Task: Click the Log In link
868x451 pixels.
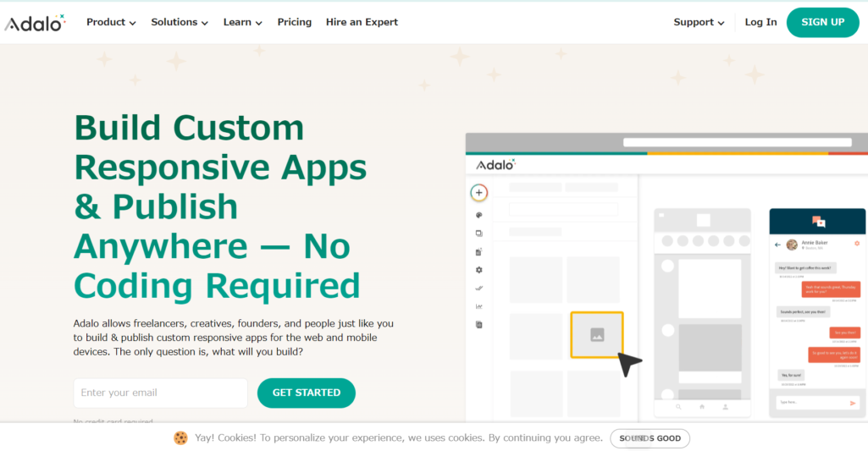Action: [x=760, y=22]
